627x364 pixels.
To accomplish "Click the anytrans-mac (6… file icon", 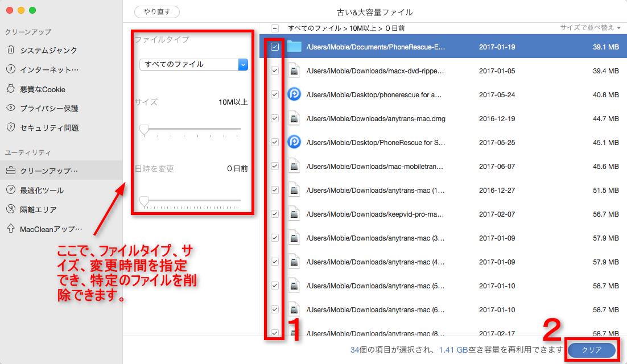I will (294, 309).
